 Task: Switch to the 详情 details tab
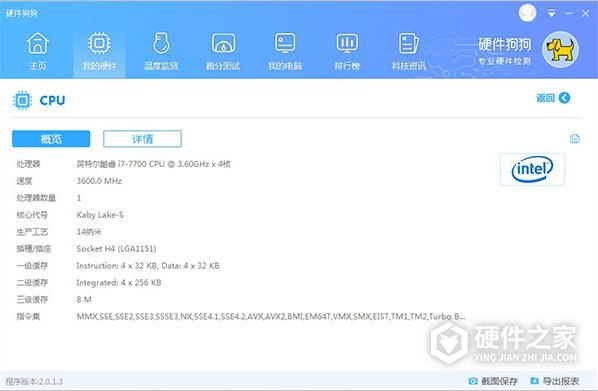point(142,138)
